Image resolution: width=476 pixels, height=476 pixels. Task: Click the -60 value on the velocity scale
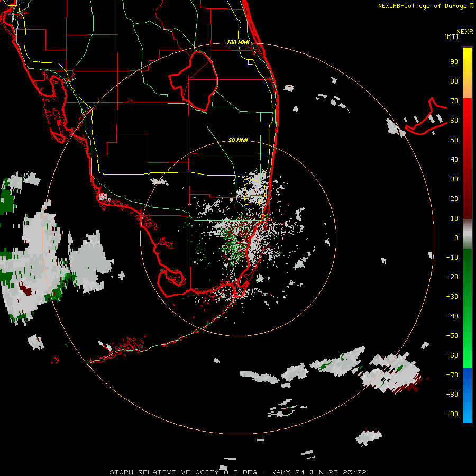click(x=452, y=355)
